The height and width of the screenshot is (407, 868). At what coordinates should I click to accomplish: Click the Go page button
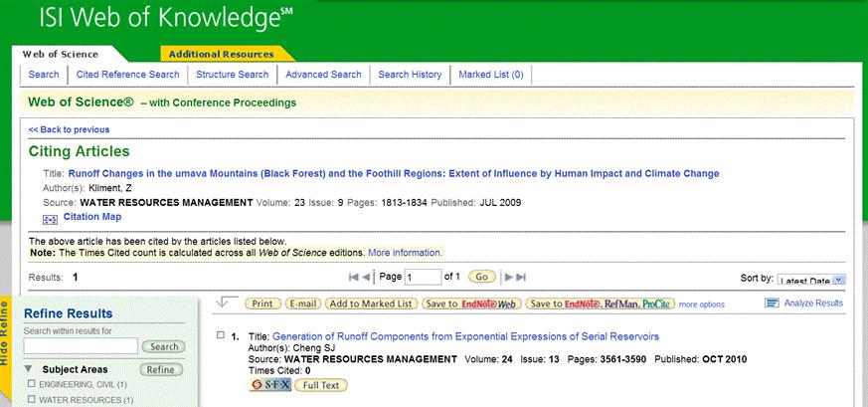coord(482,277)
